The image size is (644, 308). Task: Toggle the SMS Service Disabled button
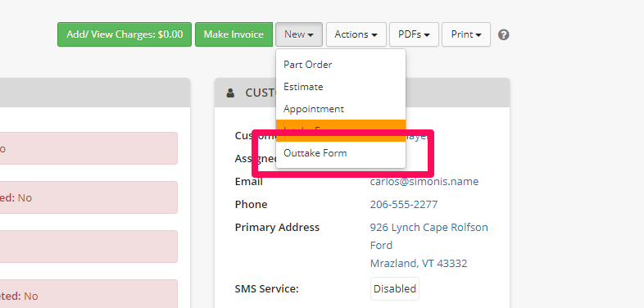coord(395,288)
